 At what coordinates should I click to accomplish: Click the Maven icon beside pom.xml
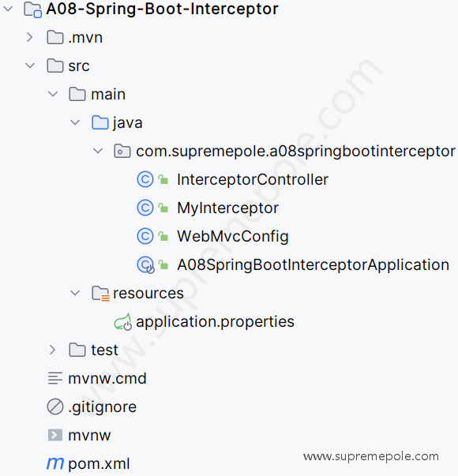[55, 463]
